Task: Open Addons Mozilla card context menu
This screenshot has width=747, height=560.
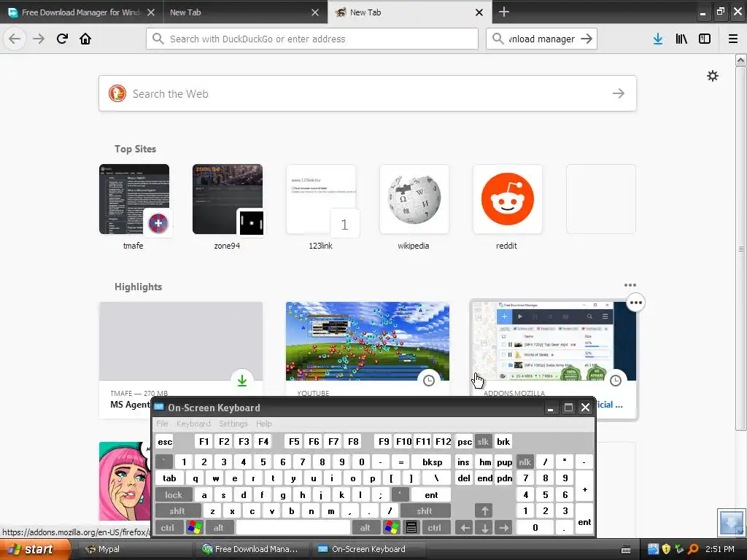Action: 636,303
